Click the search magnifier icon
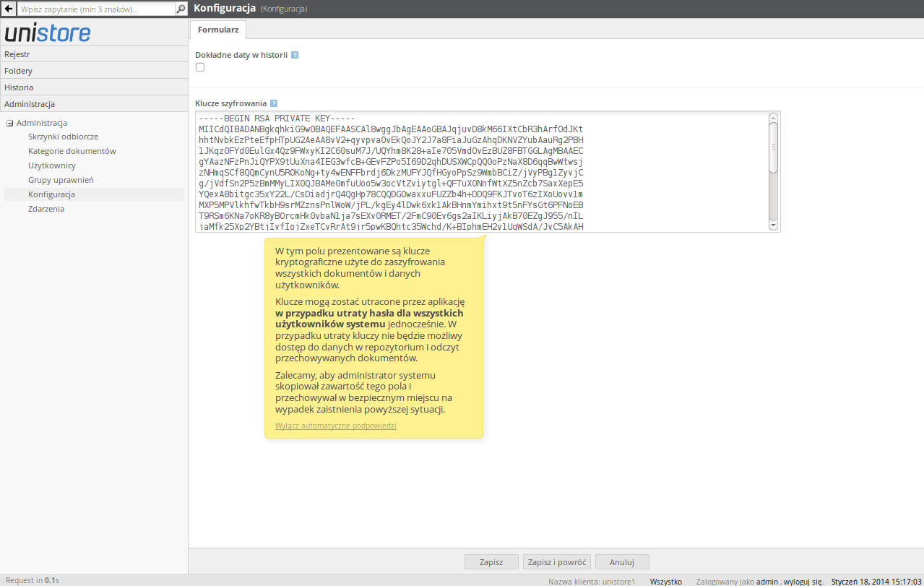924x586 pixels. (x=181, y=9)
